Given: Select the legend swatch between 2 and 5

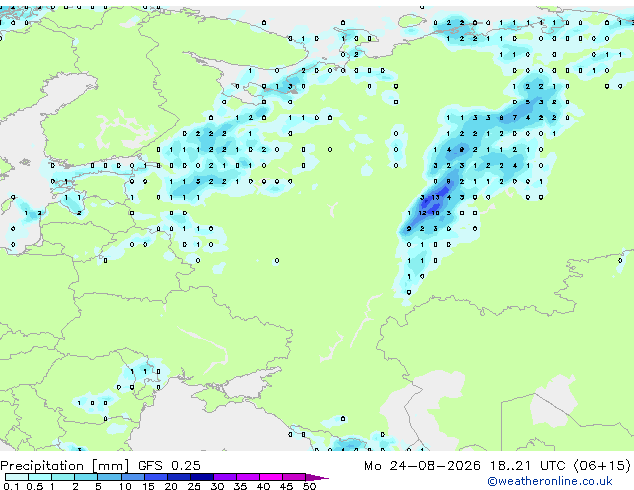Looking at the screenshot, I should (86, 477).
